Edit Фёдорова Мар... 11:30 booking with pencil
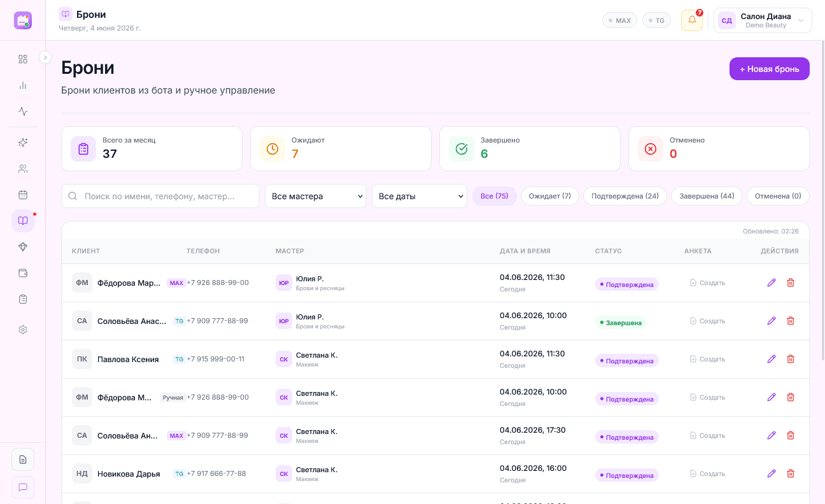The width and height of the screenshot is (825, 504). (x=772, y=283)
